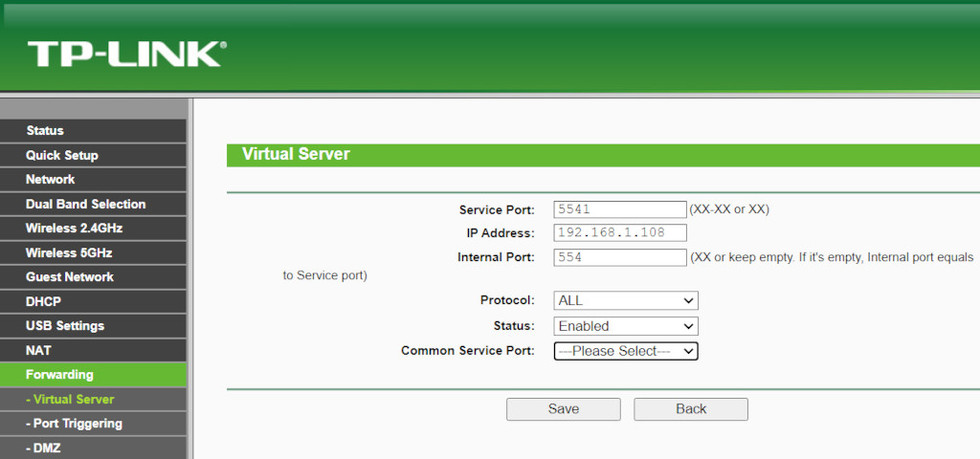This screenshot has width=980, height=459.
Task: Open DHCP settings
Action: pos(44,301)
